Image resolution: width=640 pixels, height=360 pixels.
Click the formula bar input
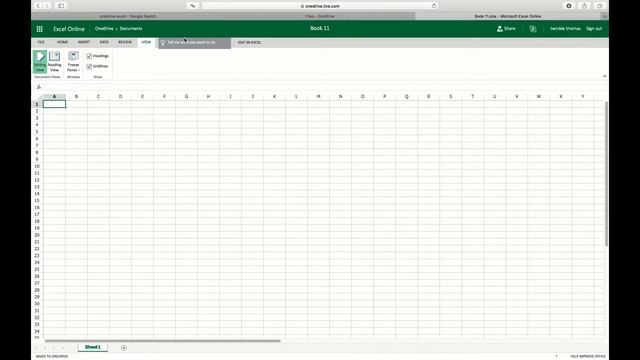coord(324,87)
